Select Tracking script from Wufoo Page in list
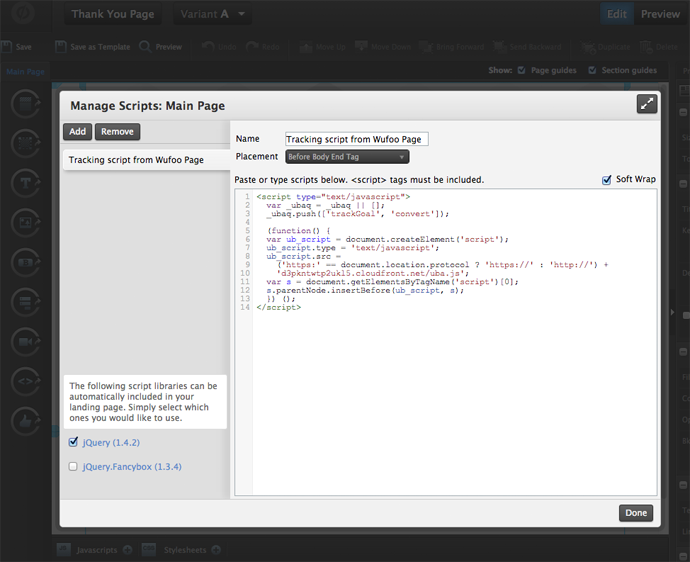This screenshot has height=562, width=690. pos(146,160)
